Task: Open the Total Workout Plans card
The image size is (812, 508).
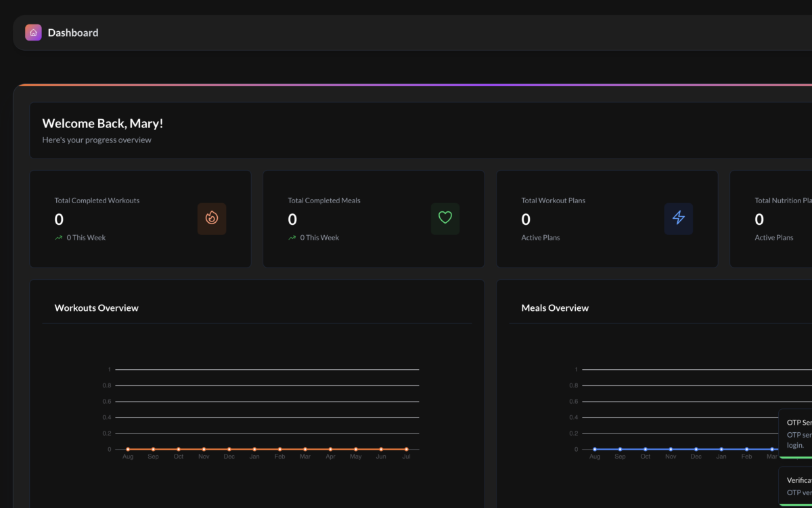Action: point(607,219)
